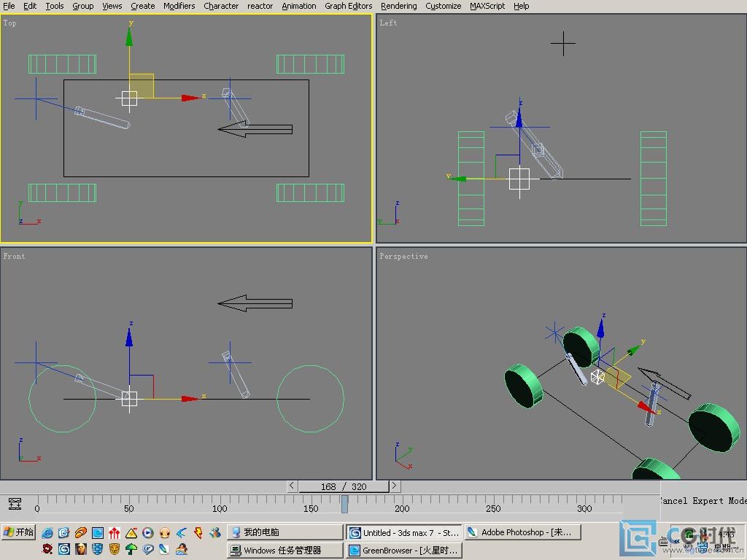Open the Windows Start button

[18, 532]
